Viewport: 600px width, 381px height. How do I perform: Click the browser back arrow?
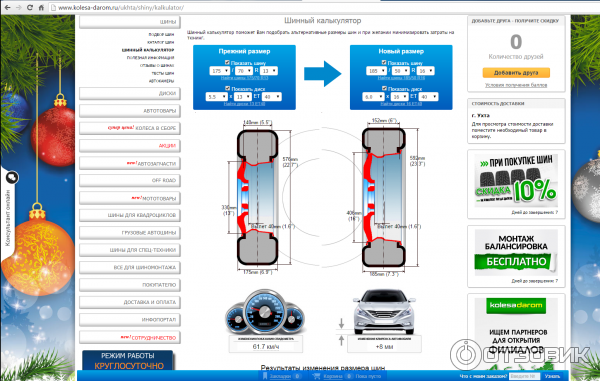point(8,7)
